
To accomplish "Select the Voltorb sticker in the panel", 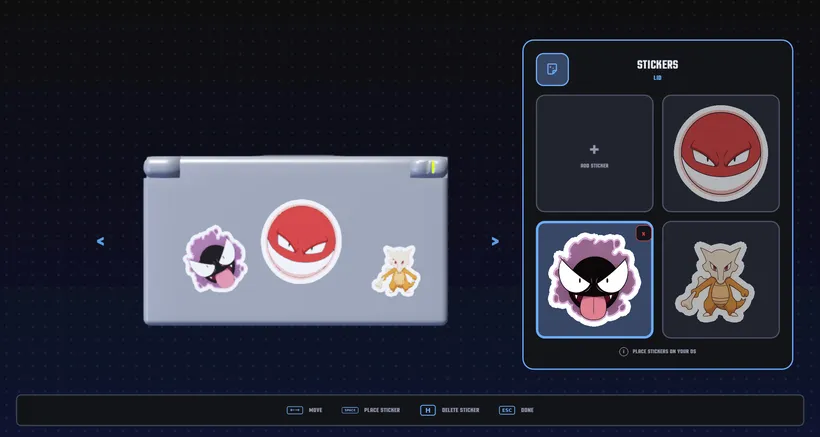I will [x=721, y=153].
